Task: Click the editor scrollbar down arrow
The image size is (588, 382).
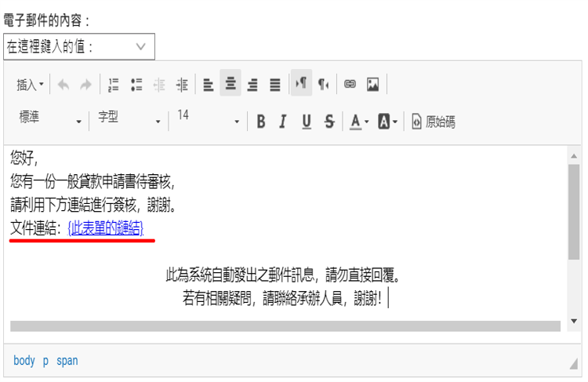Action: 574,322
